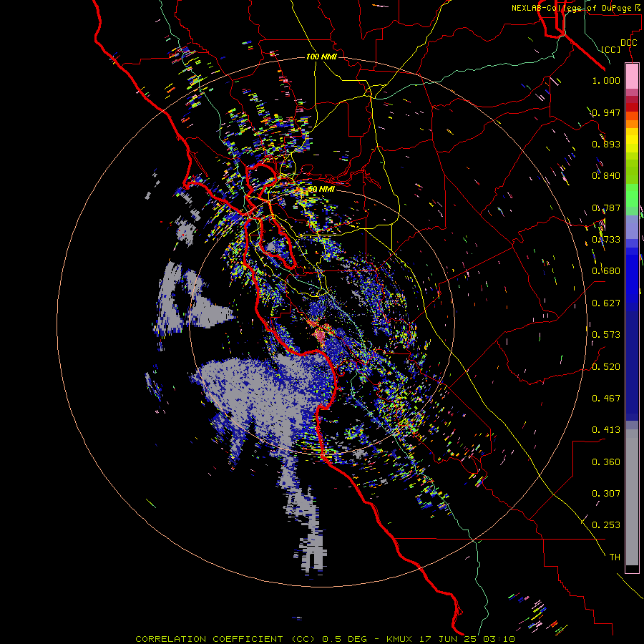Click the 0.573 legend value
Viewport: 644px width, 644px height.
[606, 334]
